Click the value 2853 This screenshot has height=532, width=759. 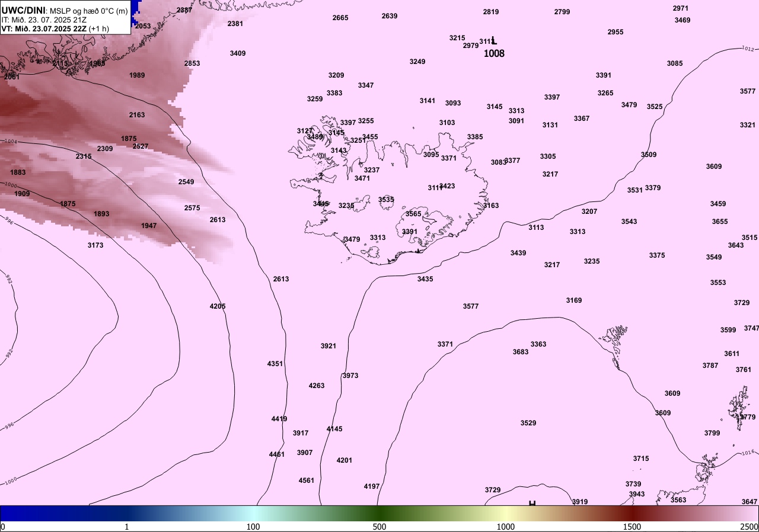[x=192, y=63]
